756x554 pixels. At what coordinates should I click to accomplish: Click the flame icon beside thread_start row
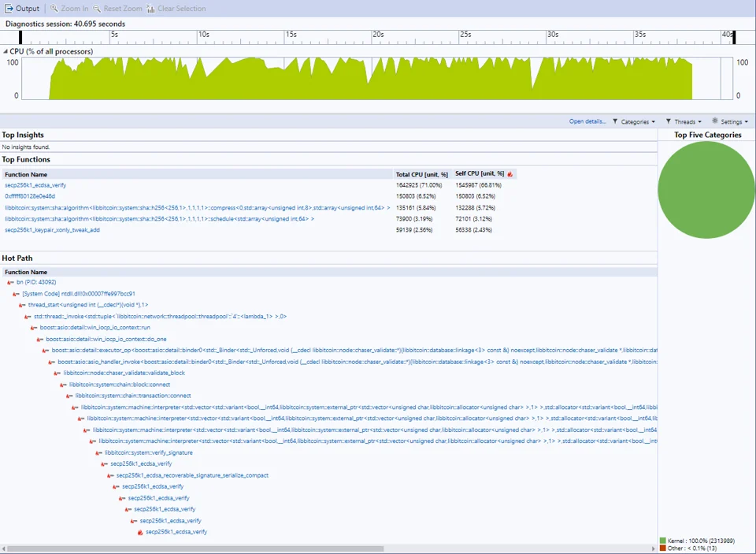point(22,305)
